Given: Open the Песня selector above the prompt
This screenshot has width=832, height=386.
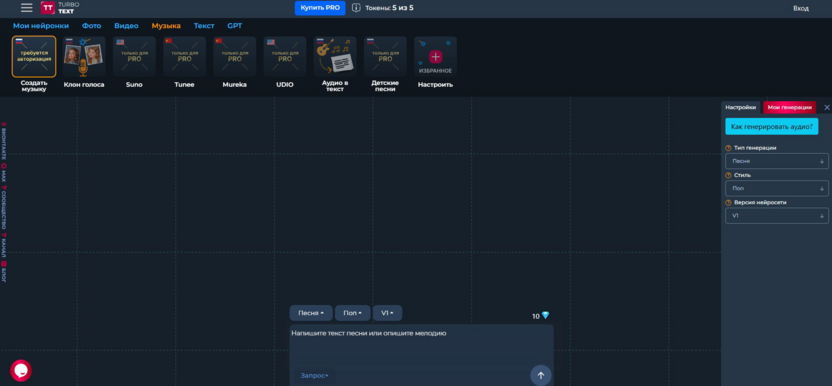Looking at the screenshot, I should (x=311, y=313).
